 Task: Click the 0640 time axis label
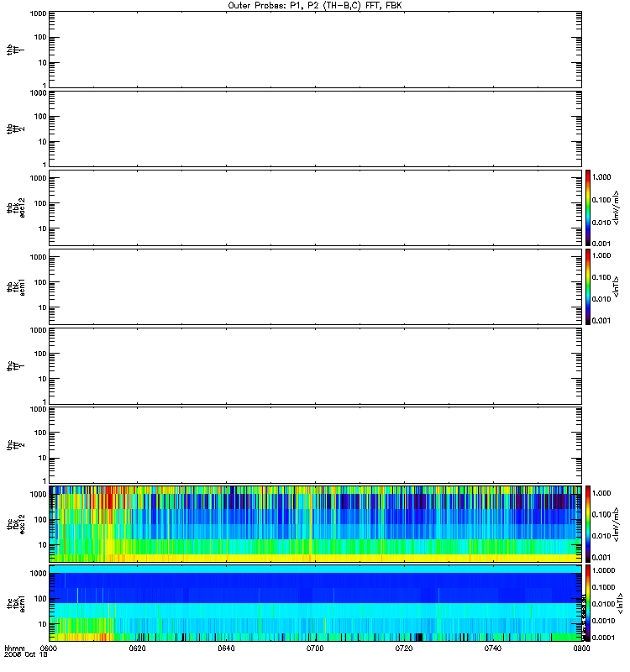pos(226,648)
